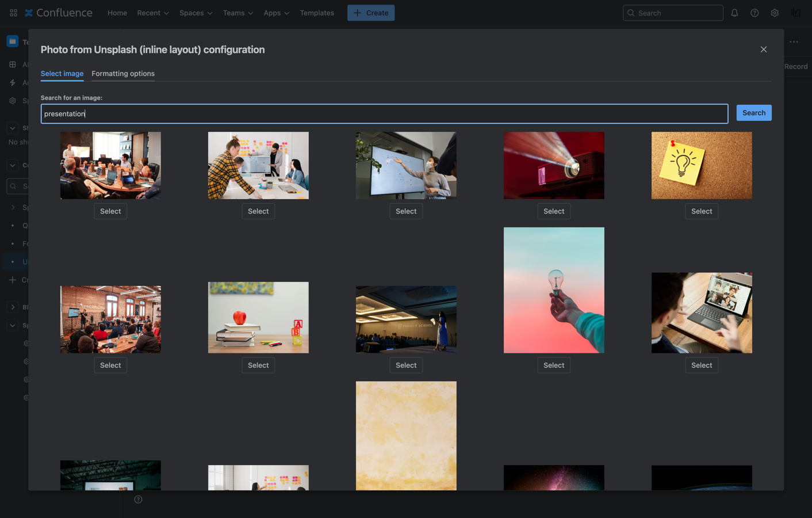Image resolution: width=812 pixels, height=518 pixels.
Task: Click the Create button
Action: point(371,13)
